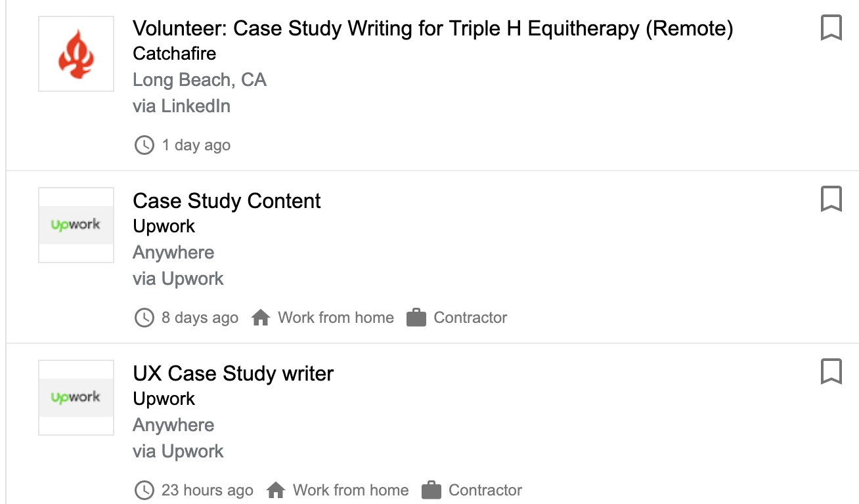Click the briefcase icon in UX writer listing
This screenshot has width=859, height=504.
point(431,490)
